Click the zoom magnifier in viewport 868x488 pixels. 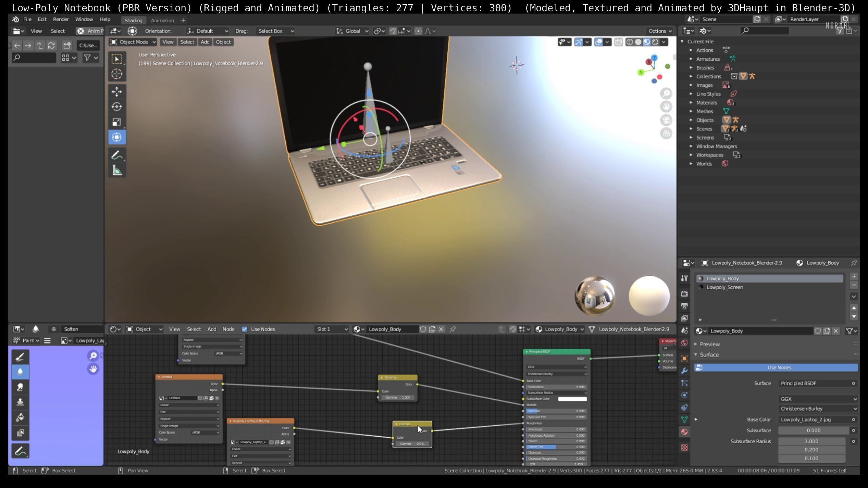coord(666,93)
